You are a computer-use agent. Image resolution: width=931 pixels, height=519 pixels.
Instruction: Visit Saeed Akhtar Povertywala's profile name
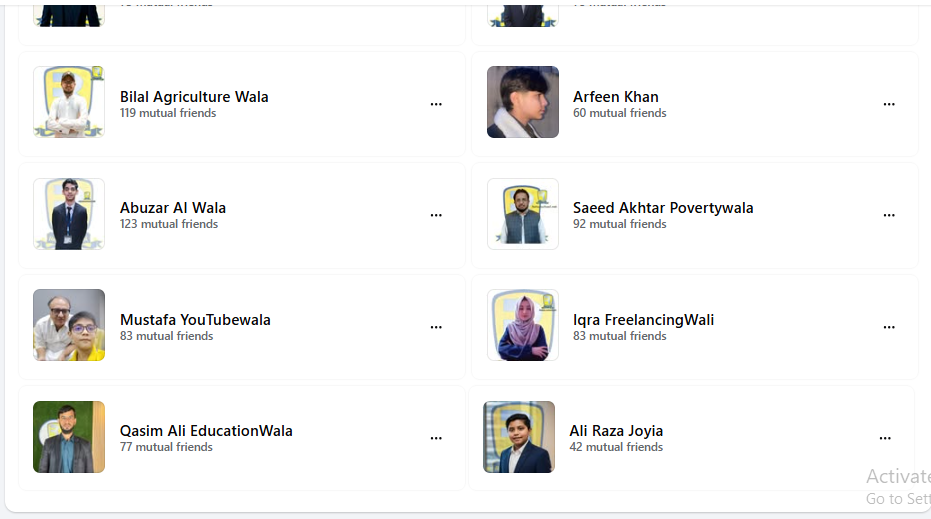663,208
